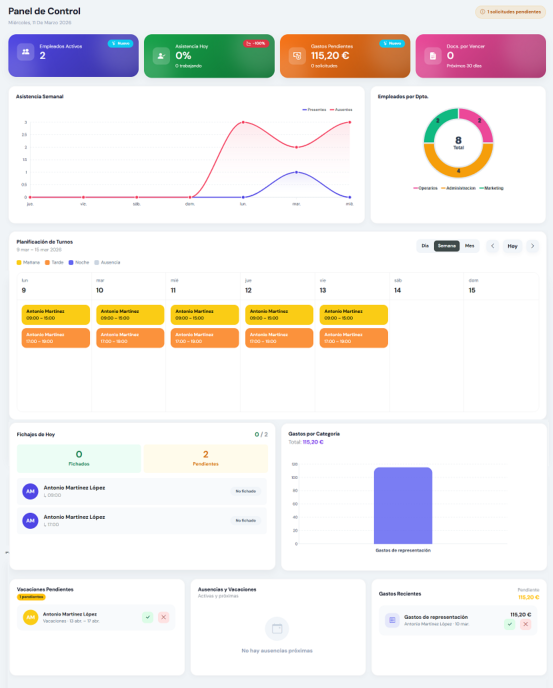Click the AM avatar for the 09:00 fichaje
Screen dimensions: 553x688
(30, 491)
